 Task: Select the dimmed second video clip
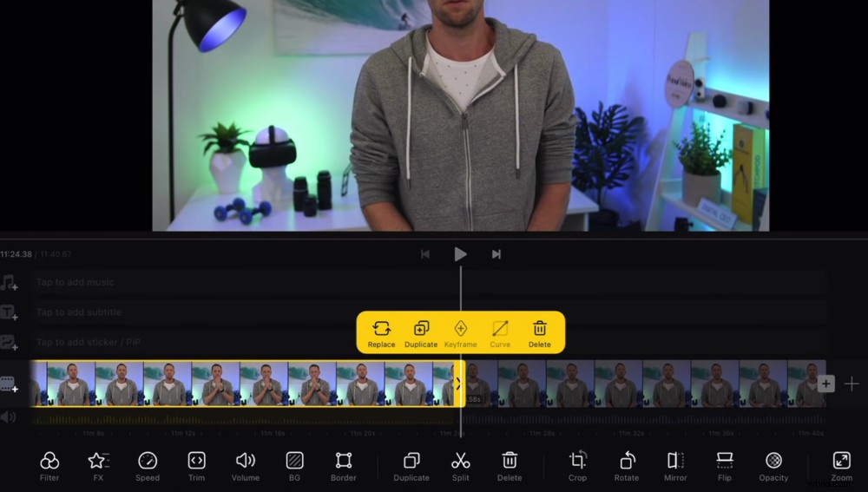tap(646, 384)
